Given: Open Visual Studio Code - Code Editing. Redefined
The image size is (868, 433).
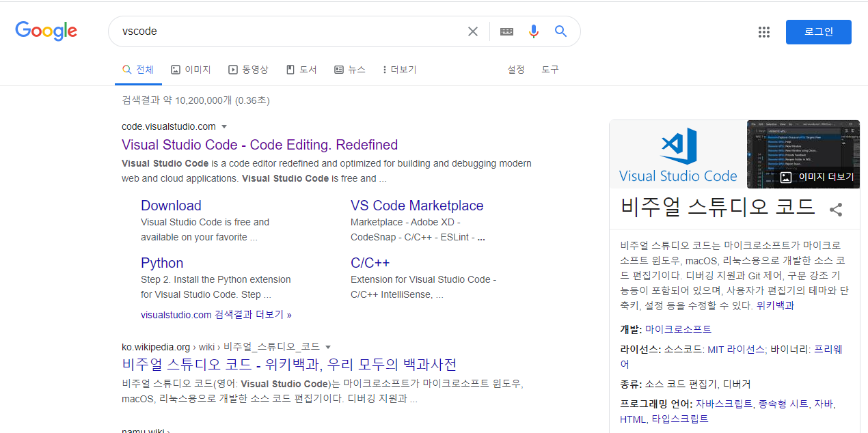Looking at the screenshot, I should pos(260,145).
